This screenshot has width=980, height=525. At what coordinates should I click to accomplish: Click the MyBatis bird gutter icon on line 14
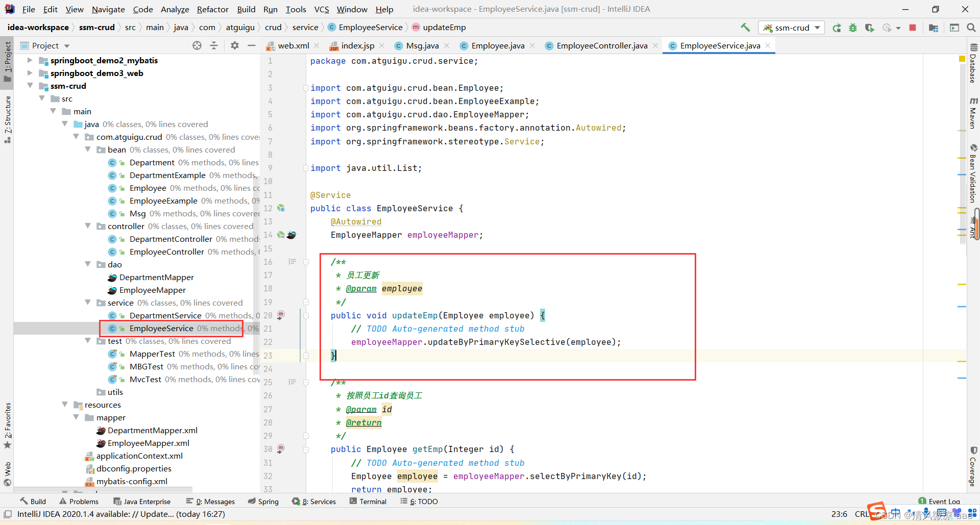pos(291,235)
